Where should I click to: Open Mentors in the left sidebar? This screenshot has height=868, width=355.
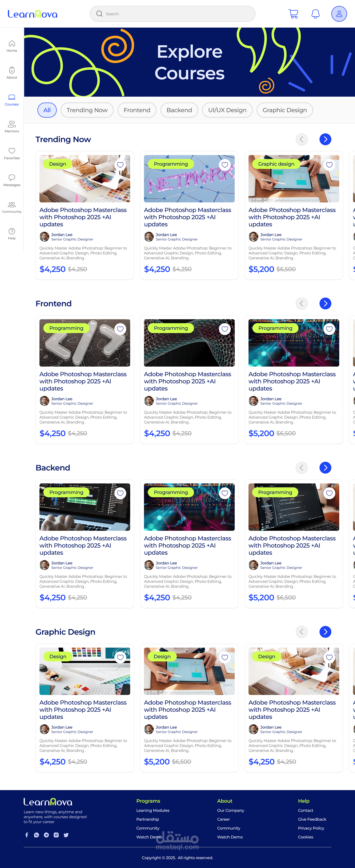(x=12, y=127)
